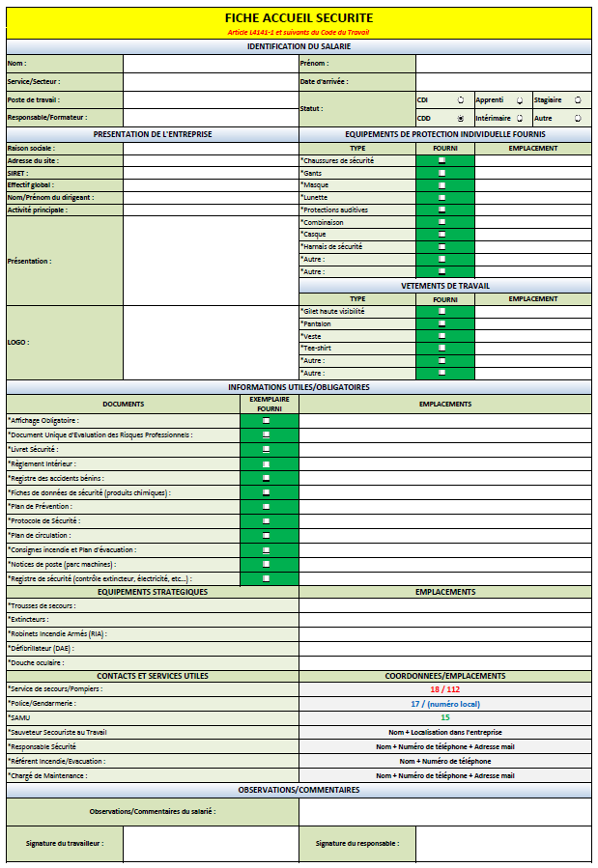The height and width of the screenshot is (868, 598).
Task: Select the Stagiaire radio button
Action: [578, 99]
